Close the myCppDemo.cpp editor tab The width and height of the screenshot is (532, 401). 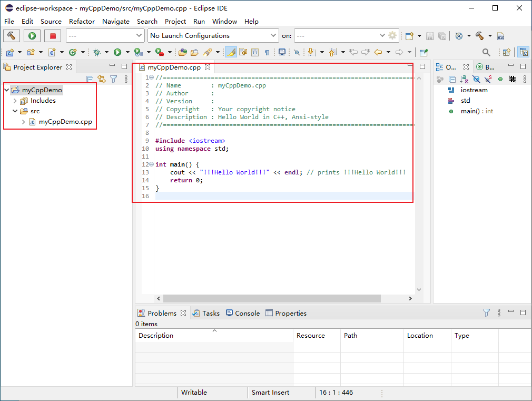tap(208, 67)
